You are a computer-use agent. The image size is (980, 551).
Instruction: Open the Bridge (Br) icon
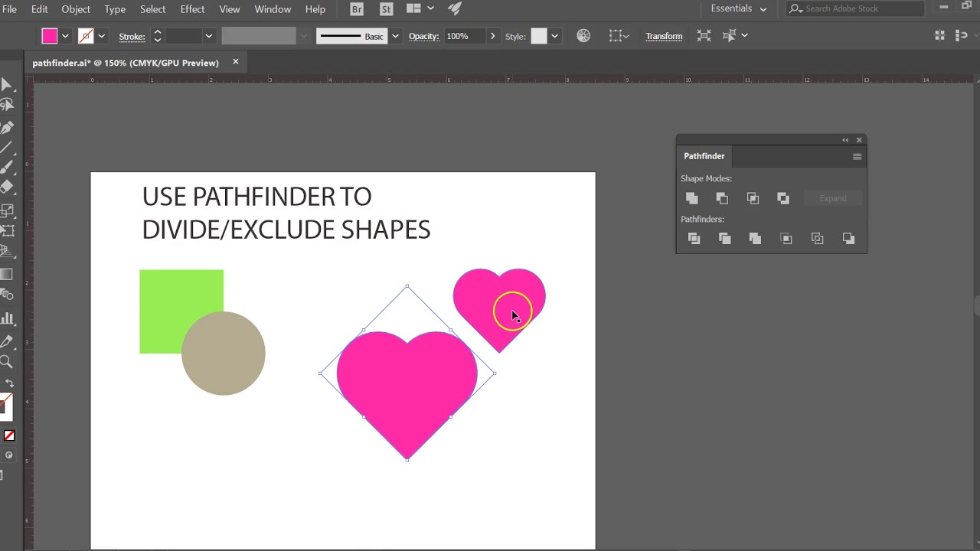coord(357,9)
